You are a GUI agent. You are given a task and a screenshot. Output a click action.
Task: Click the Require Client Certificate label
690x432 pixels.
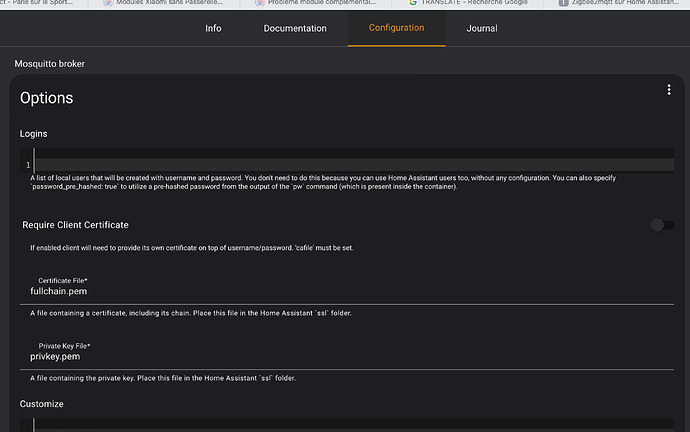(x=75, y=225)
